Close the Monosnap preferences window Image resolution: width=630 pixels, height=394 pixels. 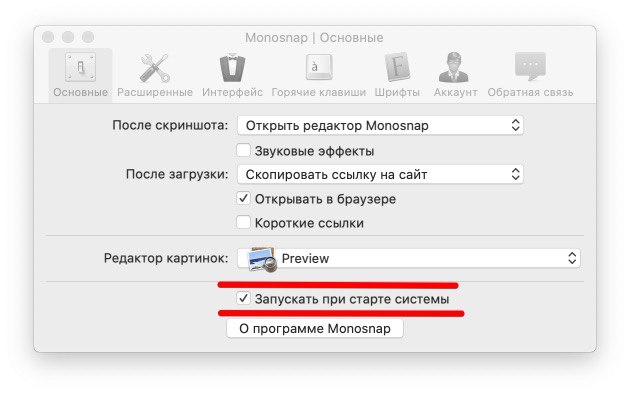coord(48,37)
